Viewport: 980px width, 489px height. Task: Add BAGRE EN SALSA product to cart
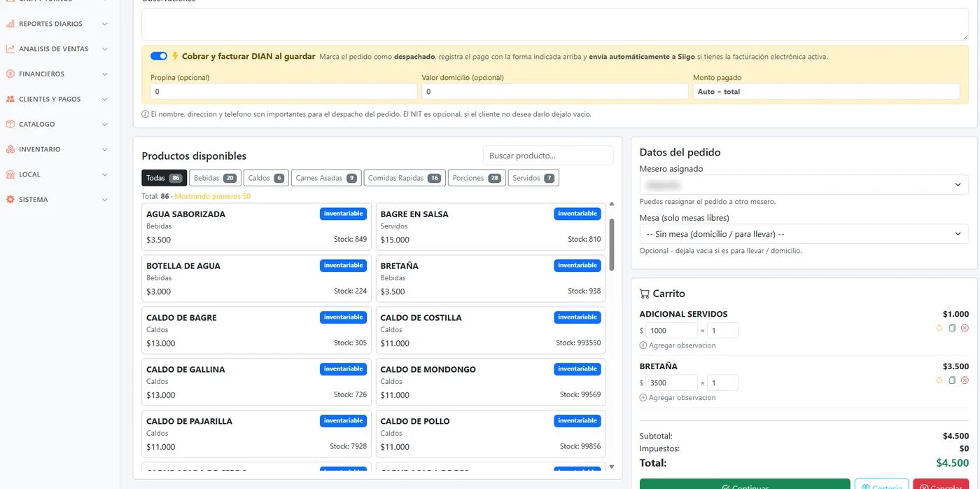click(x=491, y=227)
